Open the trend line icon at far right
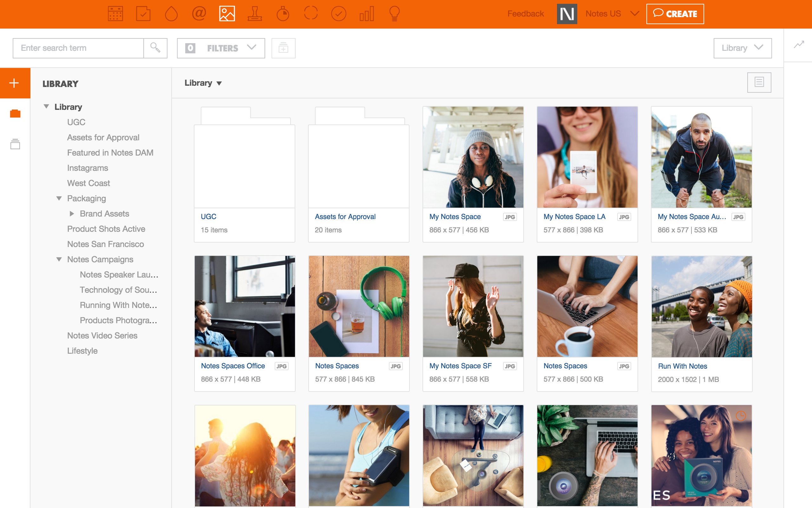Image resolution: width=812 pixels, height=508 pixels. point(799,44)
